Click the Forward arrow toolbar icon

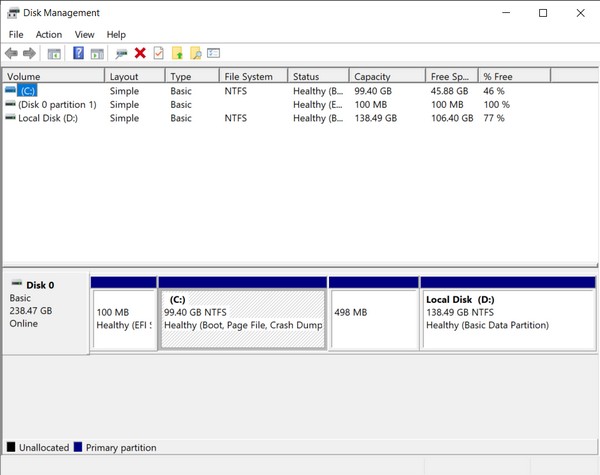point(30,53)
